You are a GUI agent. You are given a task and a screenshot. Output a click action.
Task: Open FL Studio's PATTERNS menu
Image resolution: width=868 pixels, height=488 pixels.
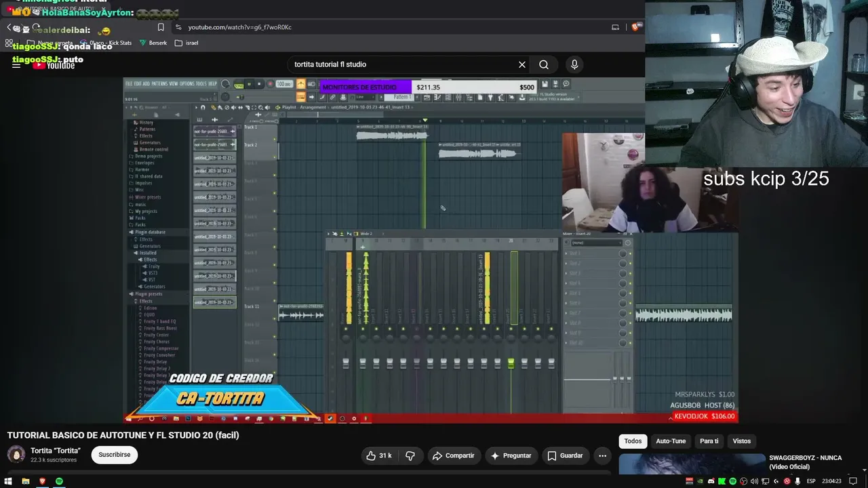pyautogui.click(x=159, y=83)
